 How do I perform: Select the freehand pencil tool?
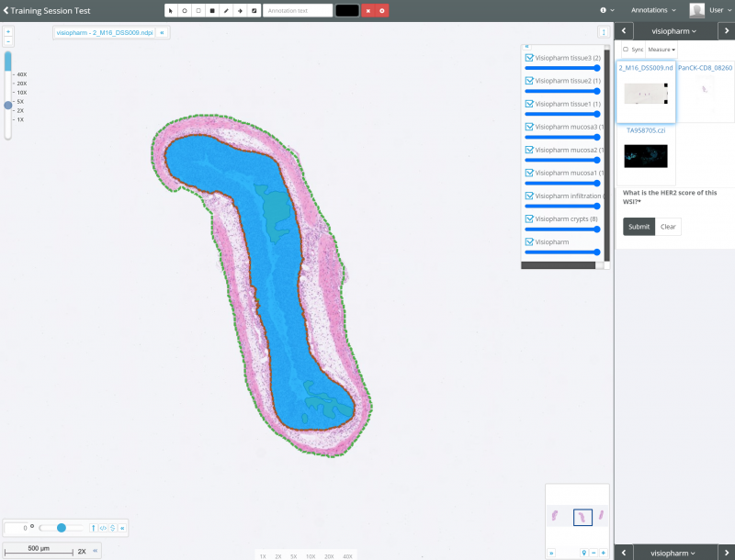(x=226, y=10)
